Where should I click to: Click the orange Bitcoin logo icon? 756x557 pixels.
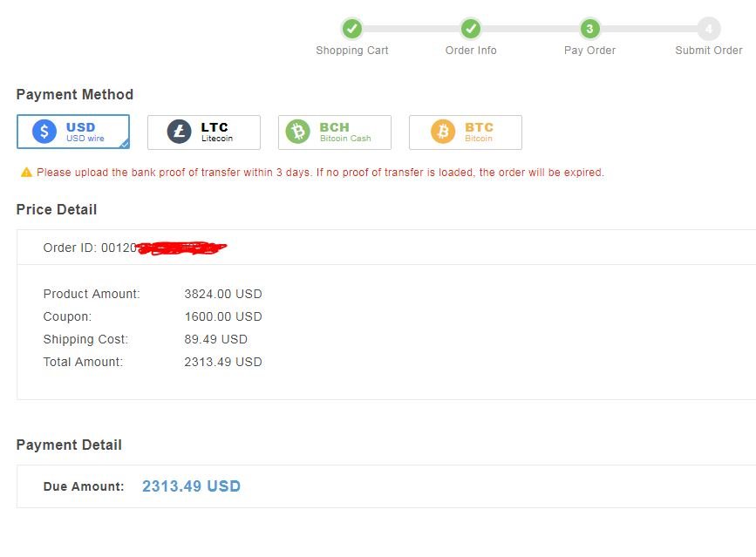(x=443, y=132)
